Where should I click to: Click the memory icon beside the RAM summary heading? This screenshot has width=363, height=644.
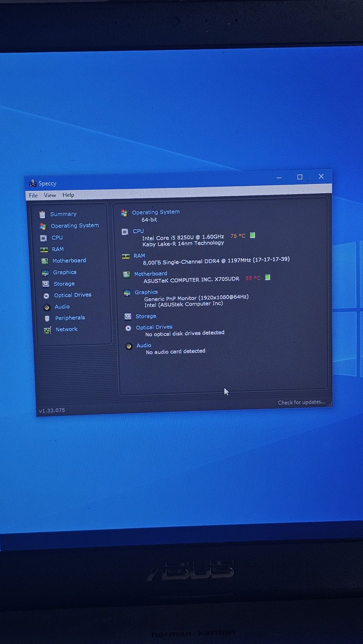[x=126, y=256]
